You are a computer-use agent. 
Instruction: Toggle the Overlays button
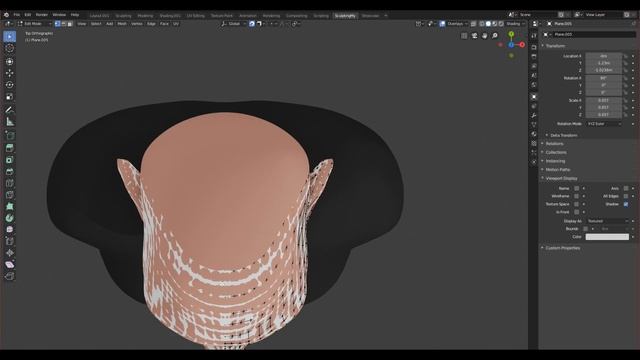(442, 24)
